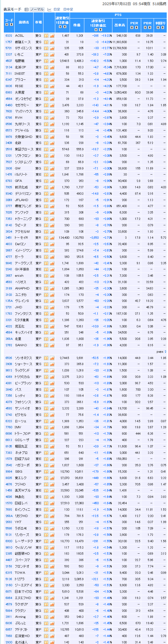168x644 pixels.
Task: Open stock code 6920 link
Action: (9, 541)
